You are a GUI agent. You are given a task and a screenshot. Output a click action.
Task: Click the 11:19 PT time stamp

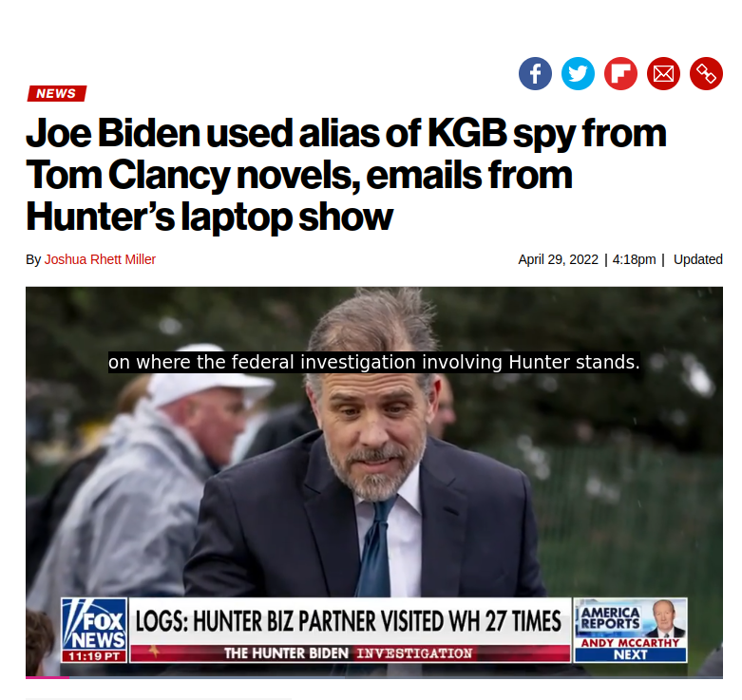[x=94, y=656]
